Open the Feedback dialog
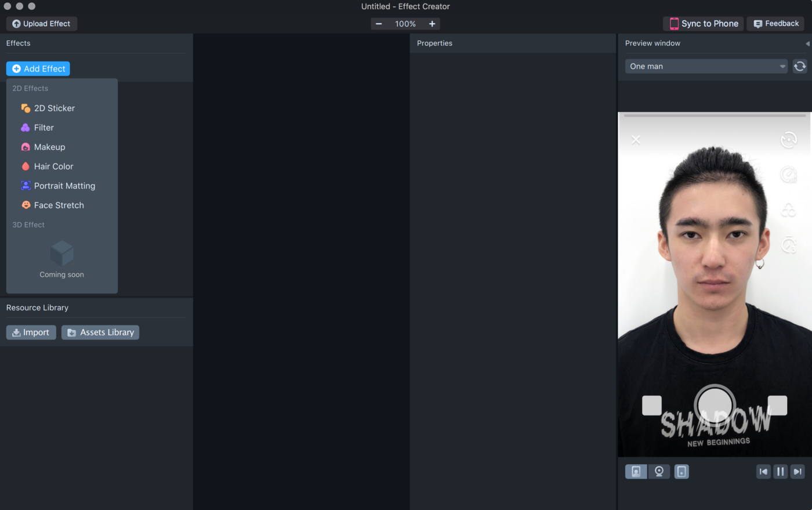Viewport: 812px width, 510px height. [x=775, y=24]
